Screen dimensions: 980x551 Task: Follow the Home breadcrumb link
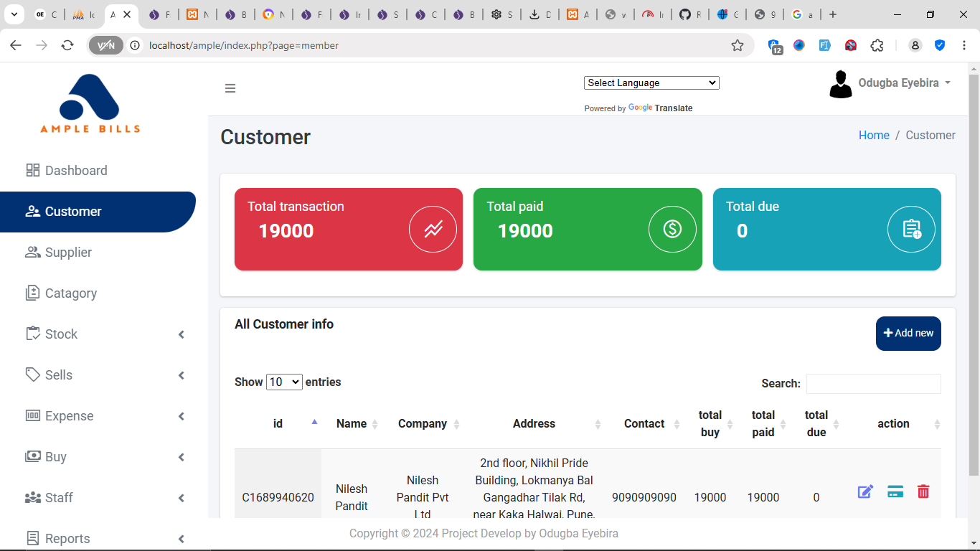[x=874, y=135]
